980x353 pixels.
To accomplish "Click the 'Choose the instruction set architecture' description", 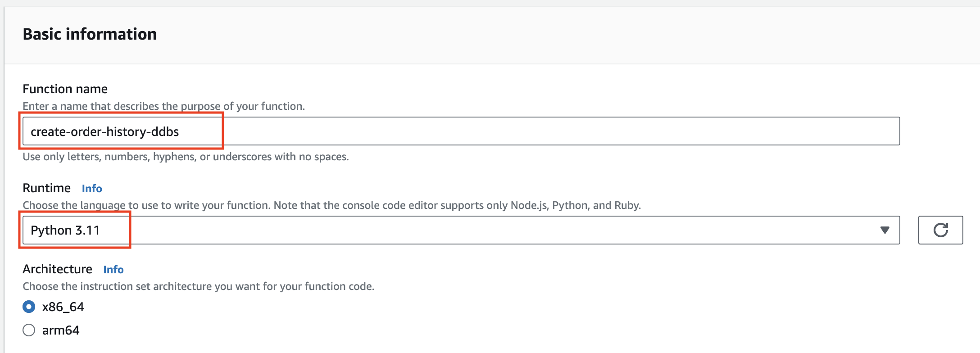I will click(198, 286).
